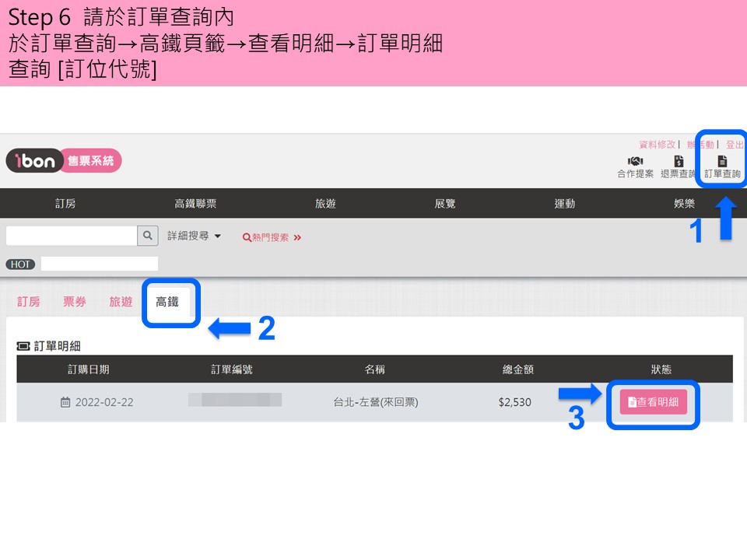Click the 資料修改 link
Screen dimensions: 747x560
(x=657, y=145)
